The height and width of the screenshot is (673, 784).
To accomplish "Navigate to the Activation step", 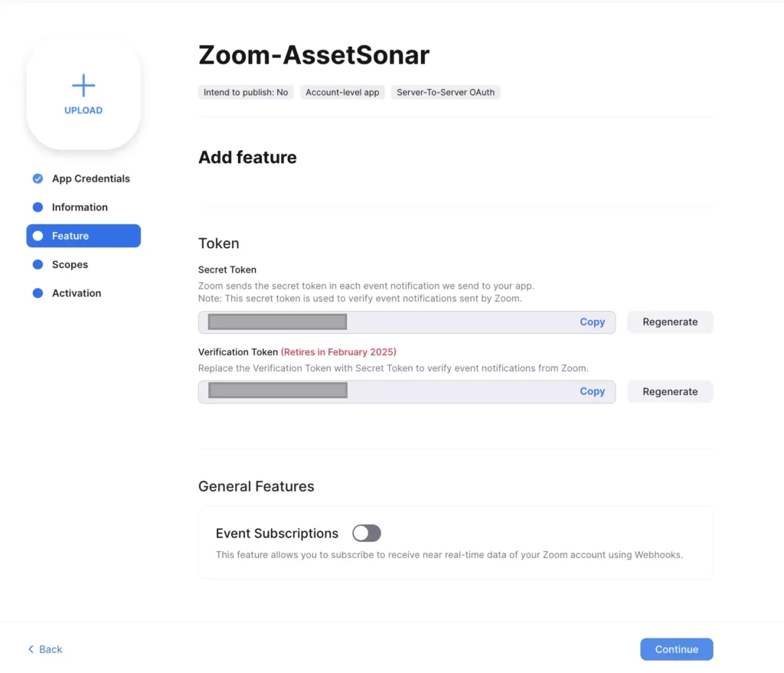I will [76, 292].
